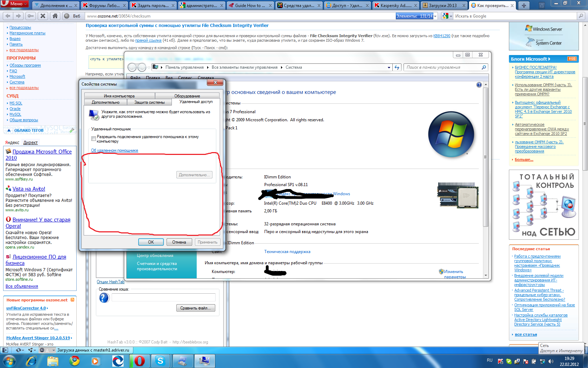Click the System taskbar button with monitor icon
588x368 pixels.
[x=204, y=361]
